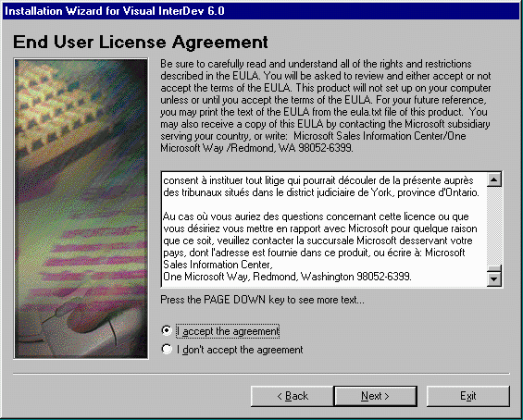Click the EULA scrollbar down arrow

point(494,279)
